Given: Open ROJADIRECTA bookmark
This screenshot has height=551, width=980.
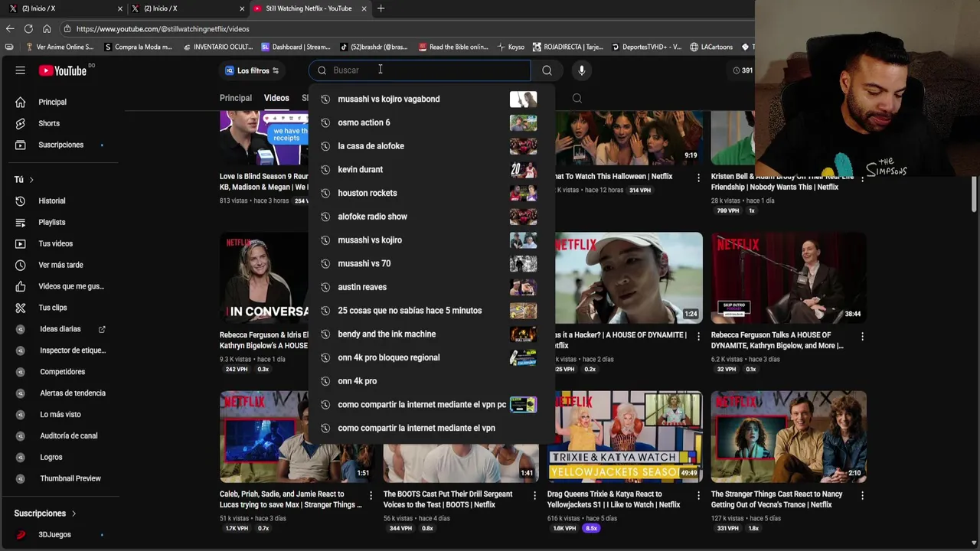Looking at the screenshot, I should [x=568, y=47].
